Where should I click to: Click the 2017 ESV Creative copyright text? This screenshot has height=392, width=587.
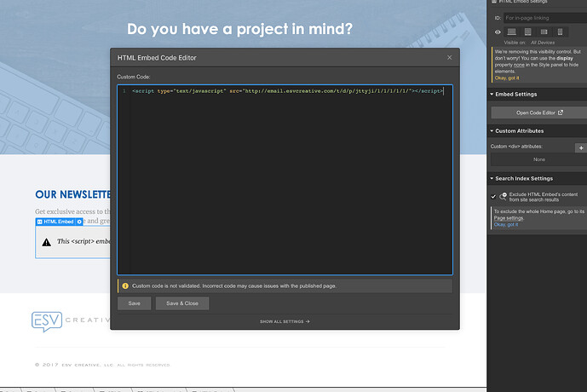[102, 365]
